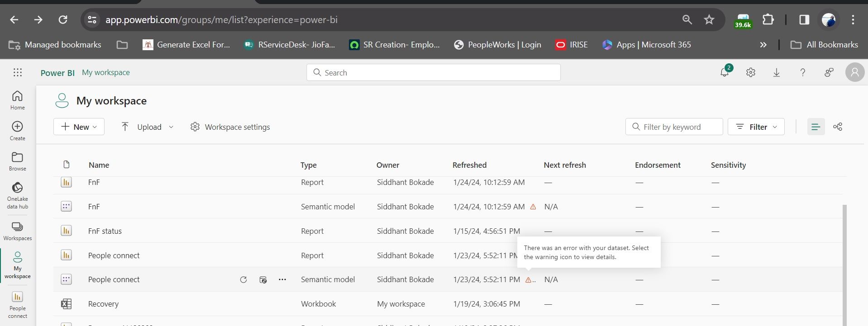The height and width of the screenshot is (326, 868).
Task: Go to Home in left navigation
Action: click(18, 100)
